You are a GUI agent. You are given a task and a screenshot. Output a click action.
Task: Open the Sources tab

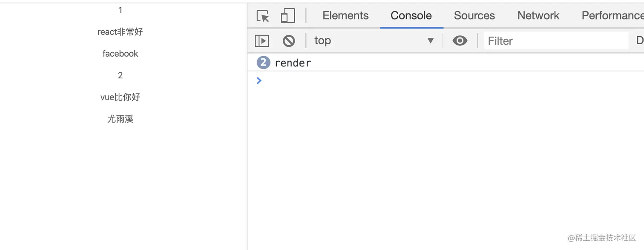point(474,16)
